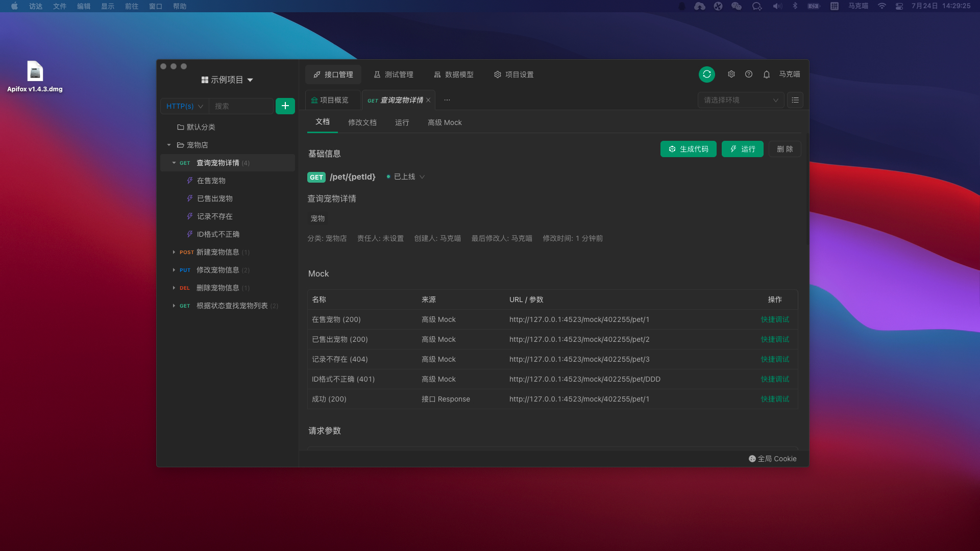This screenshot has height=551, width=980.
Task: Click the 搜索 search input field
Action: coord(241,106)
